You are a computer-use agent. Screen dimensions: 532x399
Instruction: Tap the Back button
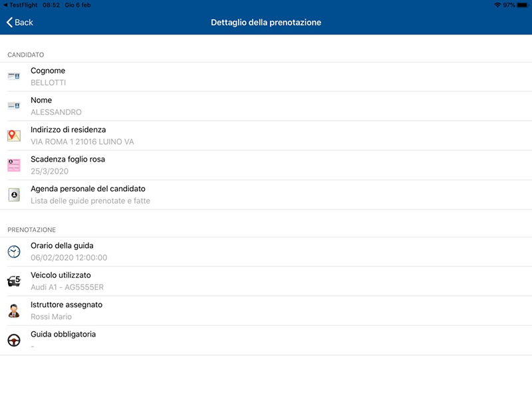pos(20,23)
